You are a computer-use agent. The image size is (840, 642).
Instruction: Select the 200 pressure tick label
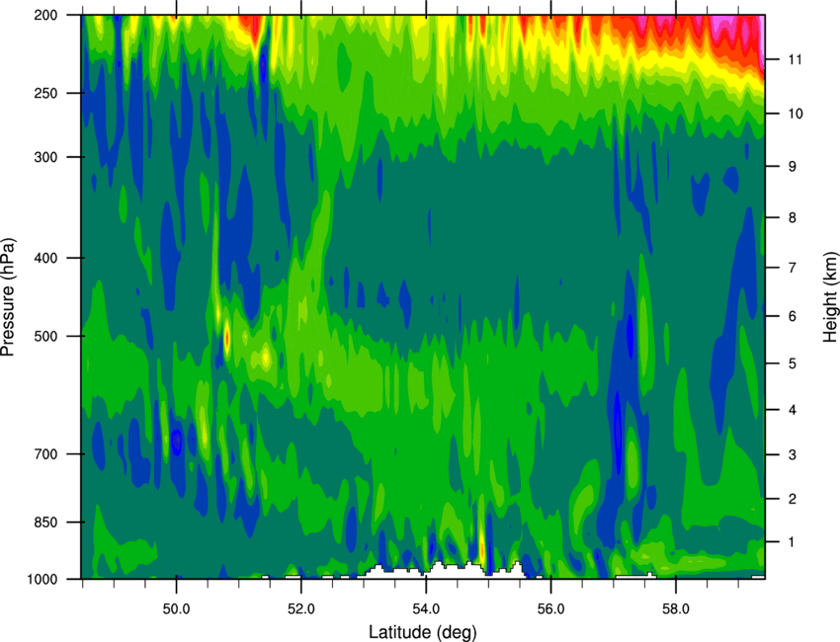[45, 16]
